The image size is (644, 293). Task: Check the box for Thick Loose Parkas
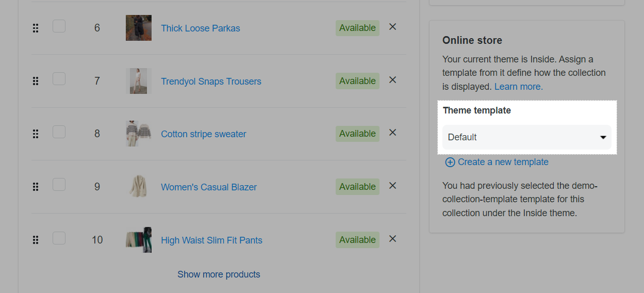[59, 26]
